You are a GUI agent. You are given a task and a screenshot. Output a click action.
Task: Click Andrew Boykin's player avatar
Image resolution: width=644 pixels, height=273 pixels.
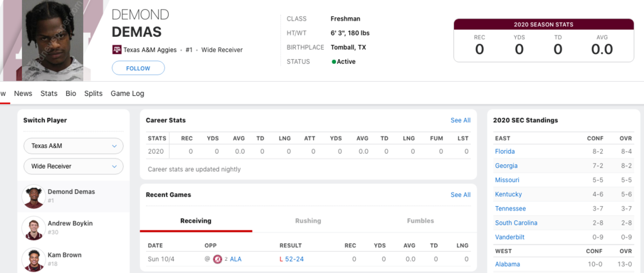[32, 227]
